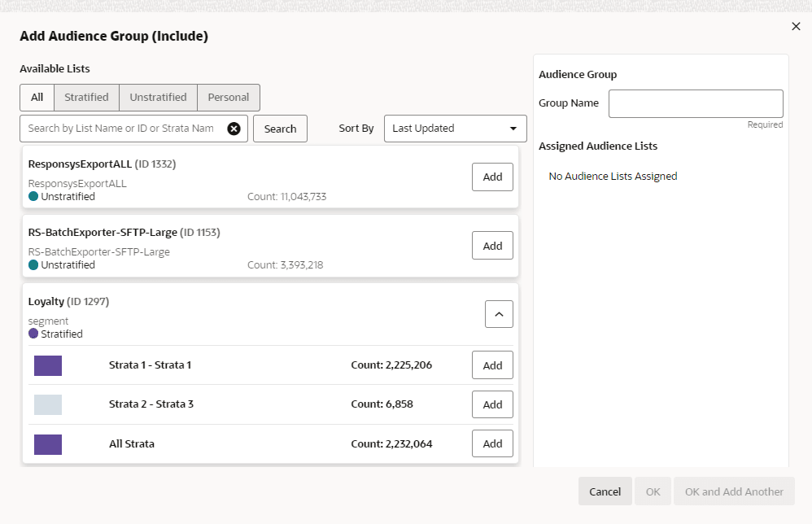Click the 'Strata 2 - Strata 3' label
This screenshot has width=812, height=524.
(x=151, y=404)
